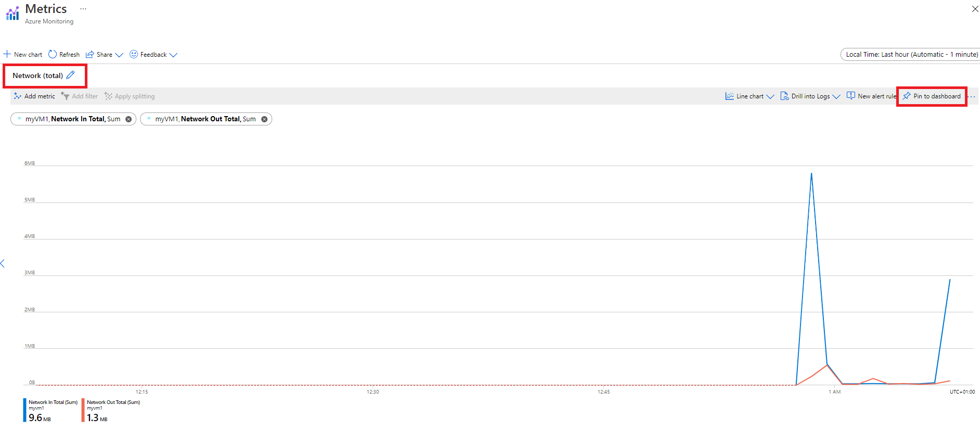Click the Azure Monitoring subtitle text

[49, 21]
